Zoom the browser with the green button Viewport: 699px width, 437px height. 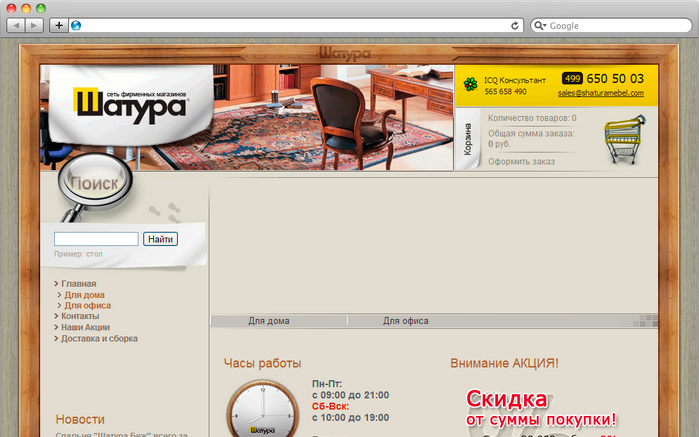coord(41,8)
